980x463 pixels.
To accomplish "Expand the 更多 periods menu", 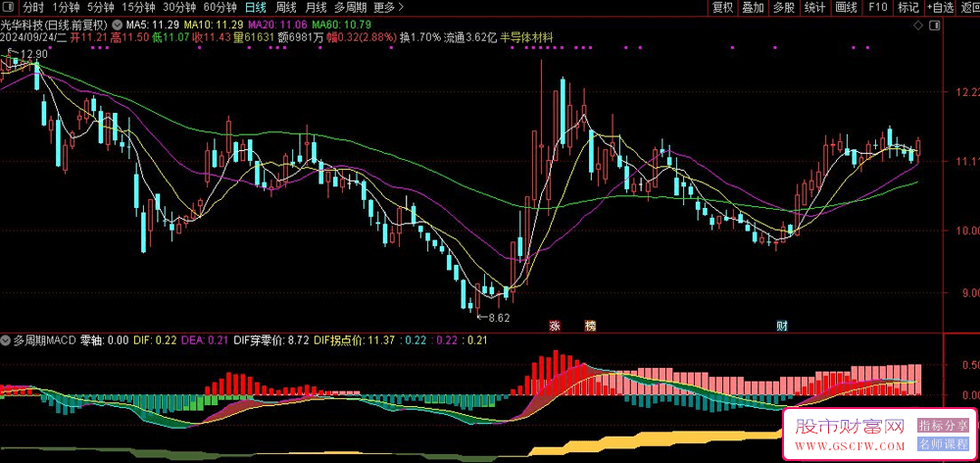I will pos(389,8).
